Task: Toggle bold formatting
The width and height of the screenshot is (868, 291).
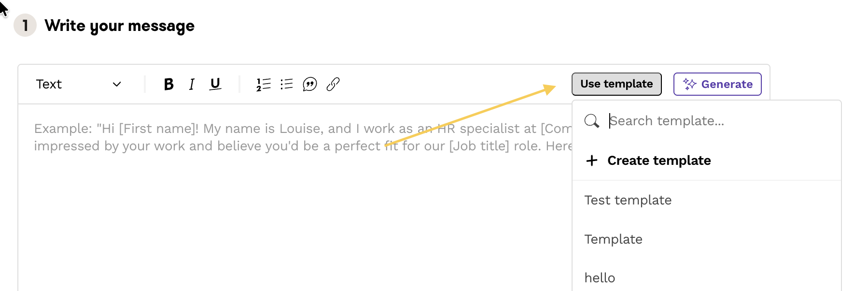Action: [168, 85]
